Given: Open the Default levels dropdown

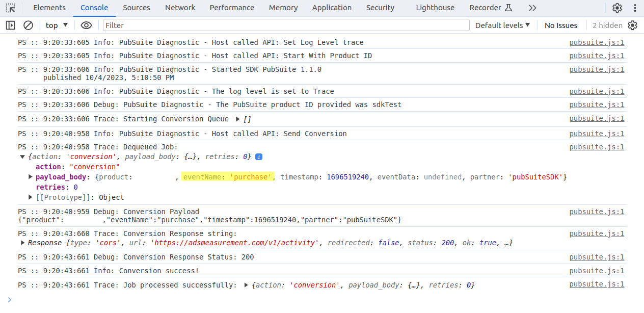Looking at the screenshot, I should tap(502, 25).
